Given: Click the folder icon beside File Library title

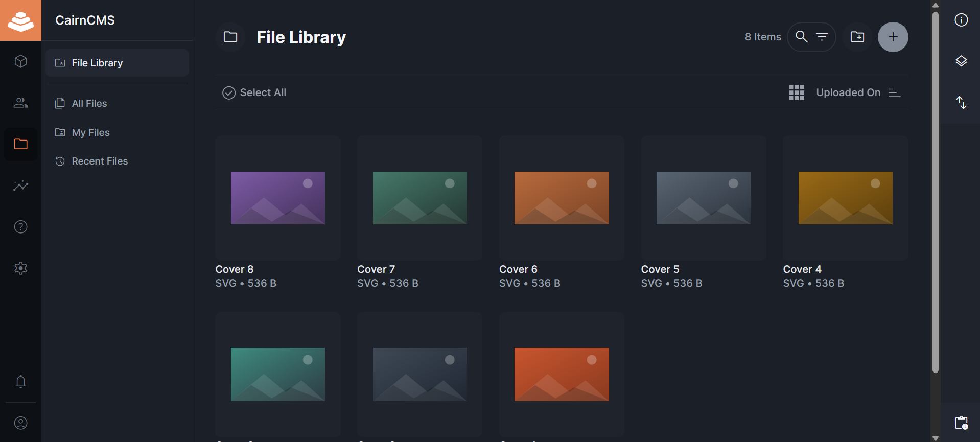Looking at the screenshot, I should [x=230, y=37].
